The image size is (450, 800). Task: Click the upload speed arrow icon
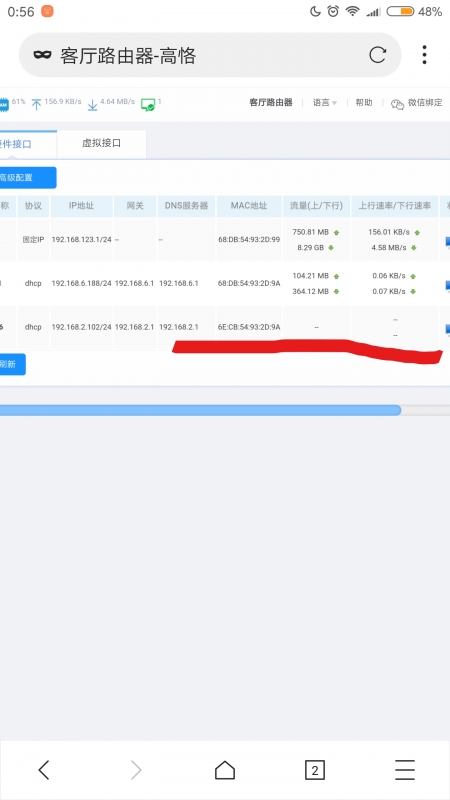(x=36, y=105)
